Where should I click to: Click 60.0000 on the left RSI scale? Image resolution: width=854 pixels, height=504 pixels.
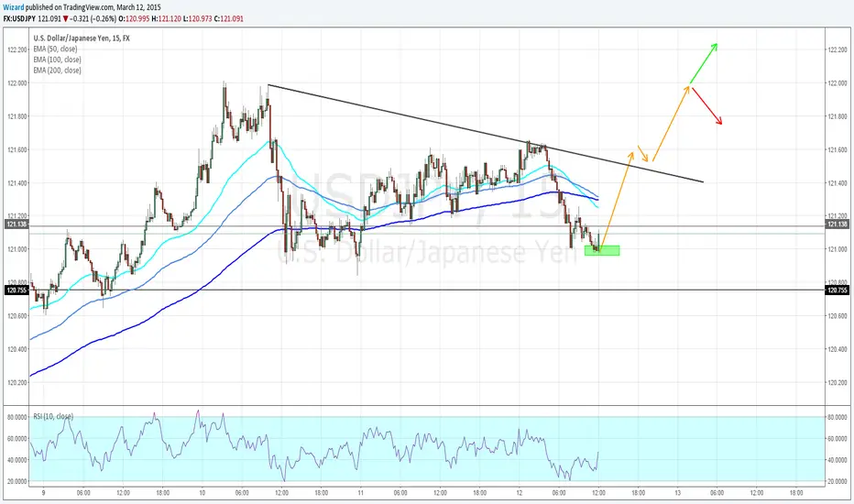16,438
